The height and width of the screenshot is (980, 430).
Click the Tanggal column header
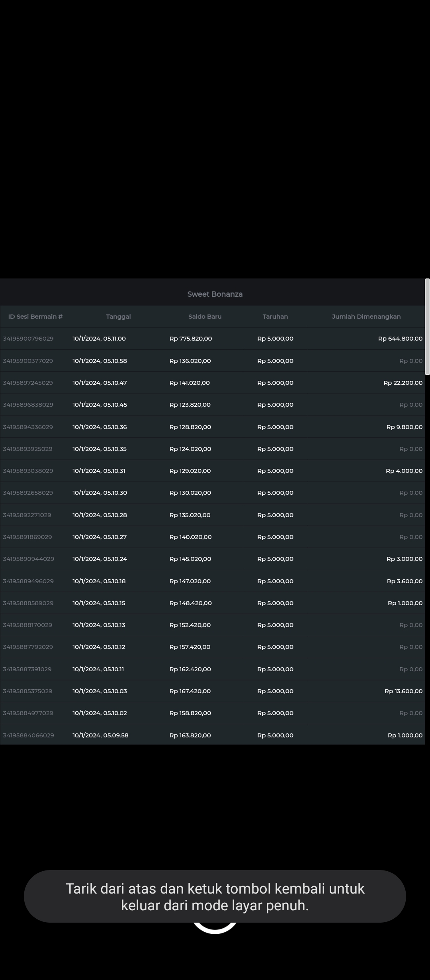tap(118, 317)
